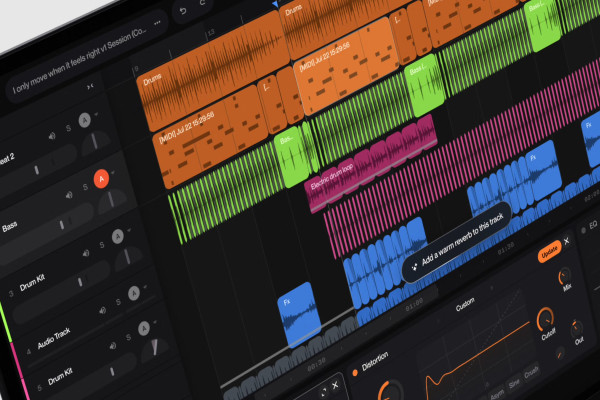Click the Update button
The width and height of the screenshot is (600, 400).
tap(549, 251)
